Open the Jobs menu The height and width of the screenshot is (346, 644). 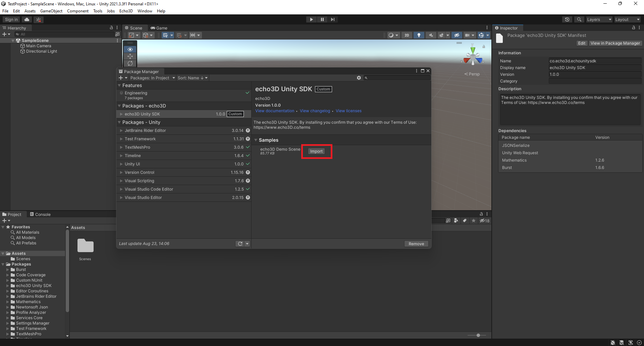click(x=111, y=11)
